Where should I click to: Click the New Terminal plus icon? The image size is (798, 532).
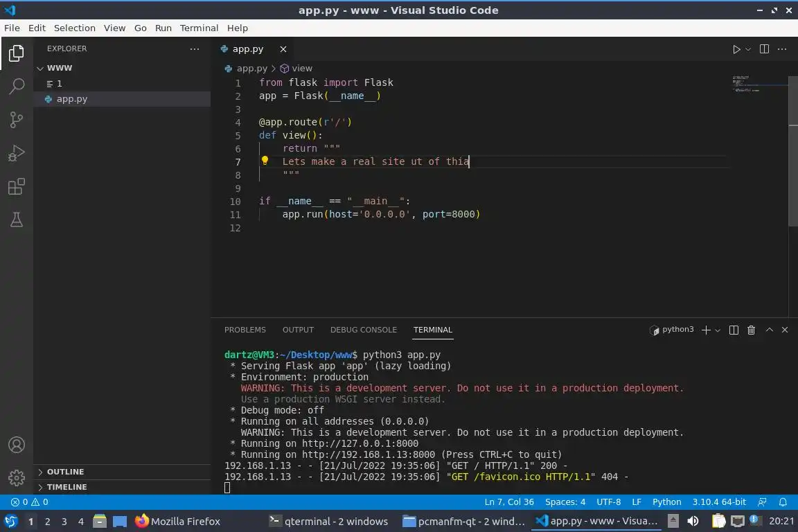(706, 330)
